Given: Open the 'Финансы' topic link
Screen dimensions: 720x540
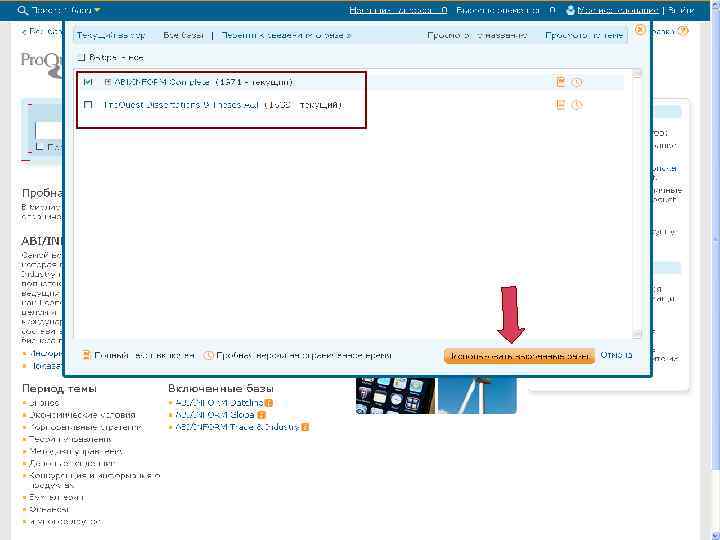Looking at the screenshot, I should click(49, 509).
